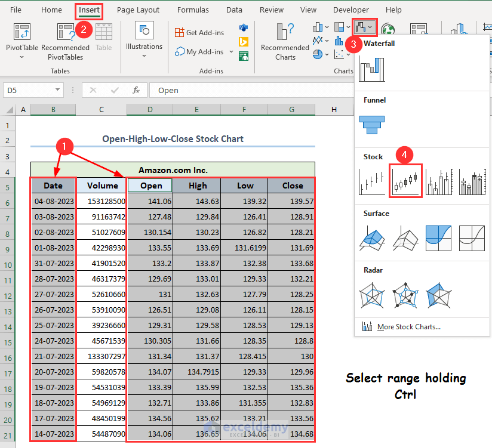Click the Volume header cell

[102, 186]
